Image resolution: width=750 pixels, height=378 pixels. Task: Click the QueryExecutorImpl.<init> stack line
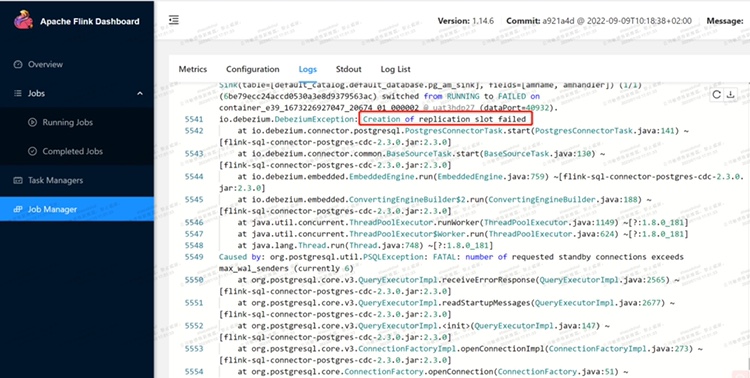click(424, 326)
